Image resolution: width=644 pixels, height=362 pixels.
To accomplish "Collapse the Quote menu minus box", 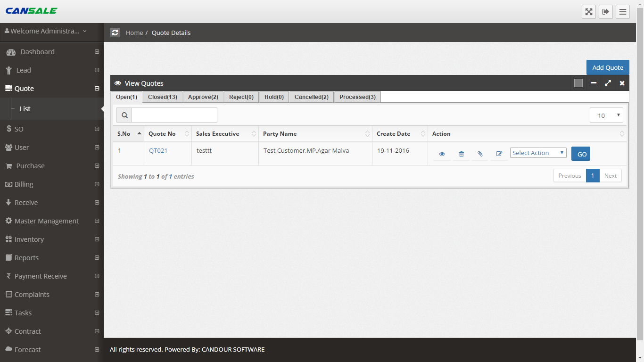I will click(97, 89).
